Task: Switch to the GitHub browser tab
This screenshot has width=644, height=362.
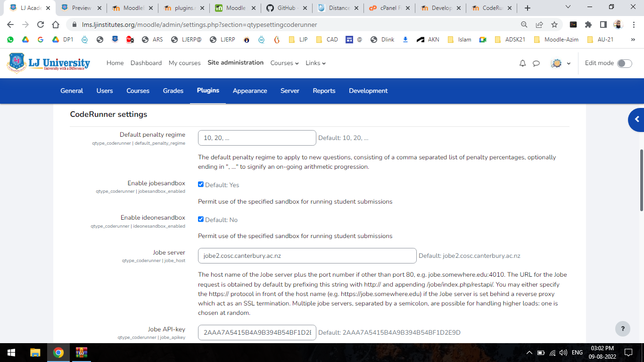Action: point(287,8)
